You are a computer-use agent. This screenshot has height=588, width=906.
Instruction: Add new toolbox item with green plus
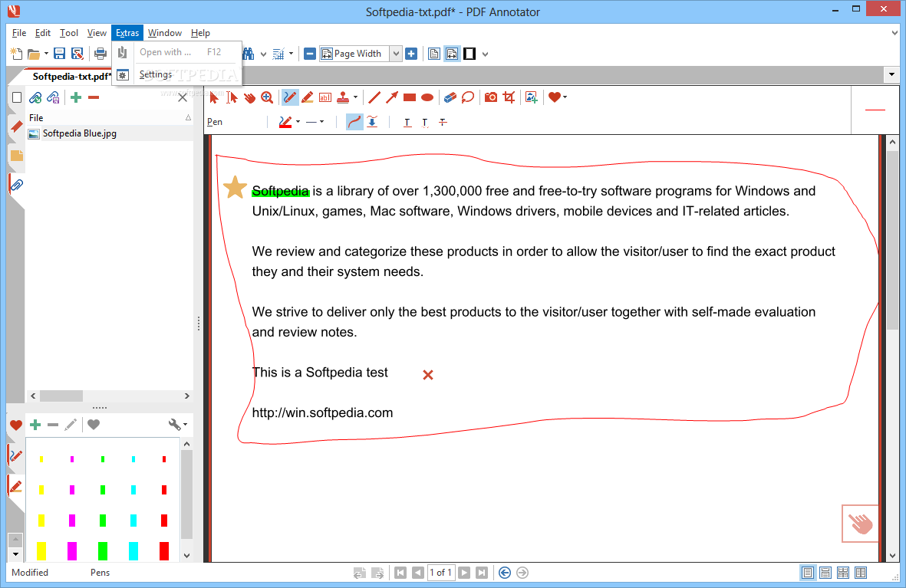pos(35,425)
